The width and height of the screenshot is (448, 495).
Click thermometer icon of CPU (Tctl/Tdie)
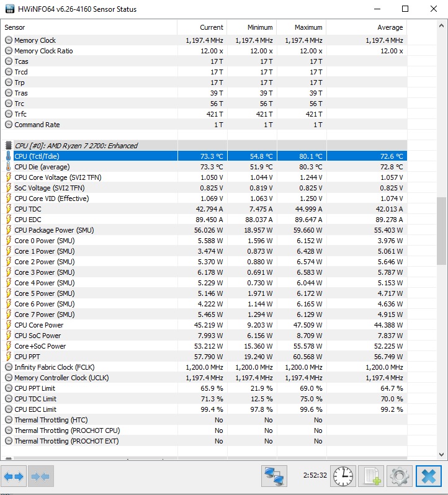[9, 156]
